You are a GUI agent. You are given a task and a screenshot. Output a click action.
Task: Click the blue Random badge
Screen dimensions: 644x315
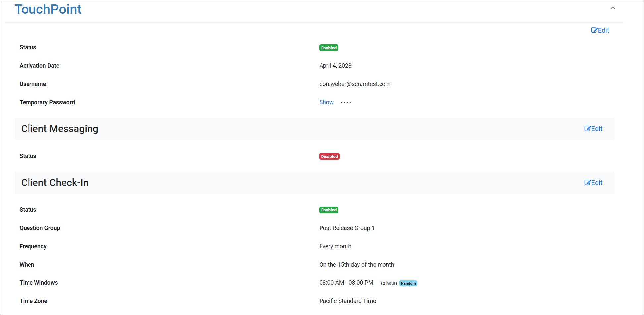[x=408, y=283]
